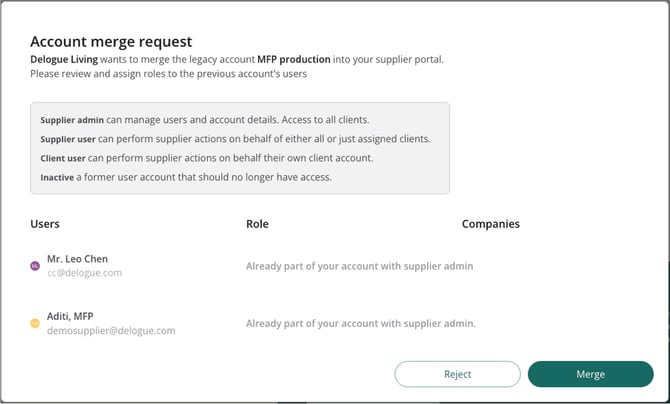Image resolution: width=670 pixels, height=404 pixels.
Task: Click Mr. Leo Chen's purple avatar icon
Action: click(x=35, y=266)
